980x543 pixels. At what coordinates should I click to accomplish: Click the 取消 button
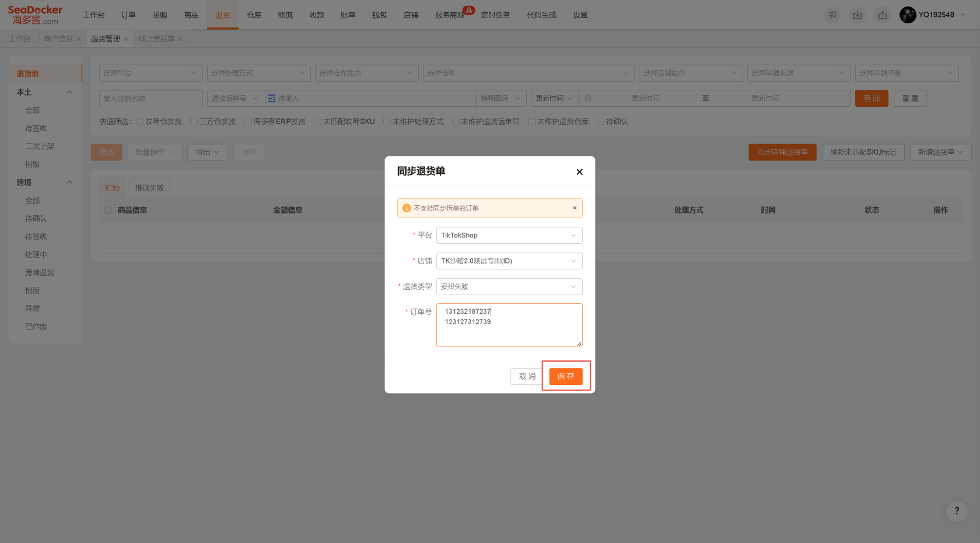pos(527,376)
